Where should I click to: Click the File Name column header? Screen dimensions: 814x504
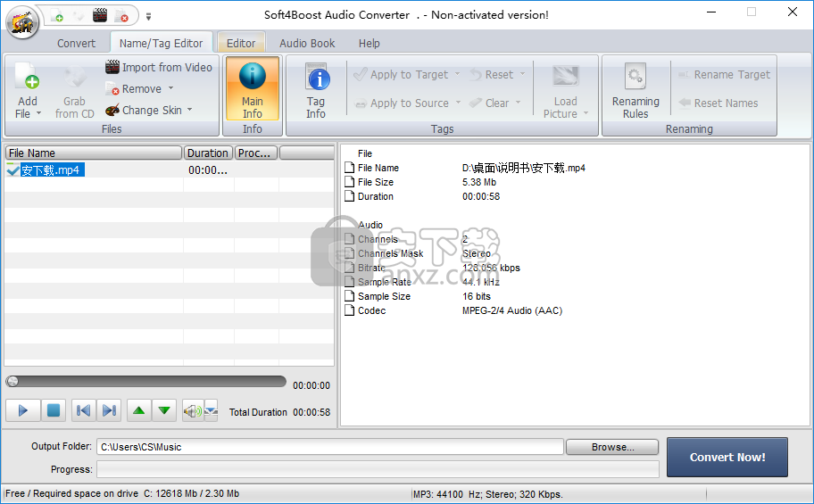coord(94,153)
